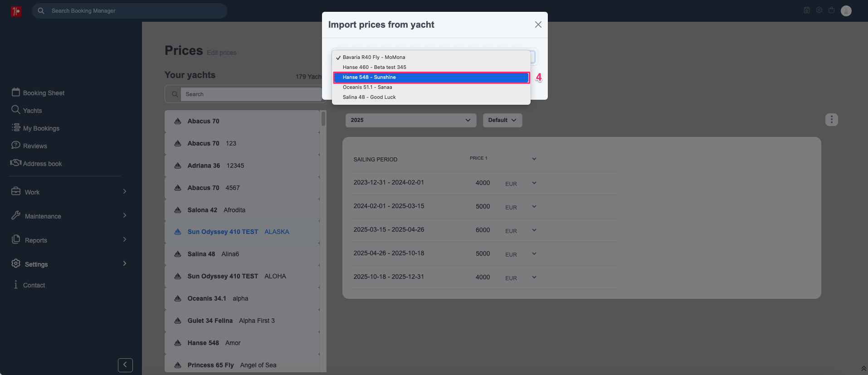Click the boat icon beside Adriana 36 12345

[178, 166]
